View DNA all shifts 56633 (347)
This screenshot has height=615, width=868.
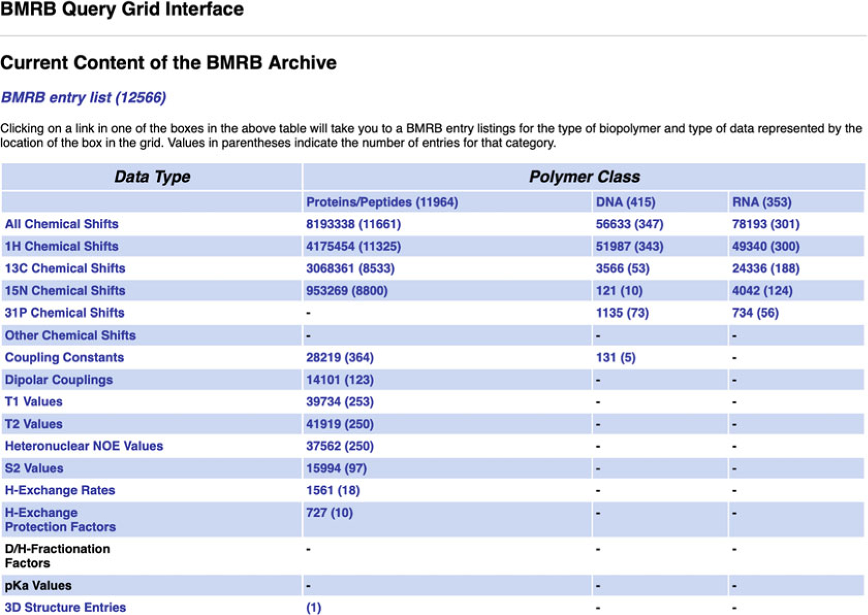coord(630,224)
